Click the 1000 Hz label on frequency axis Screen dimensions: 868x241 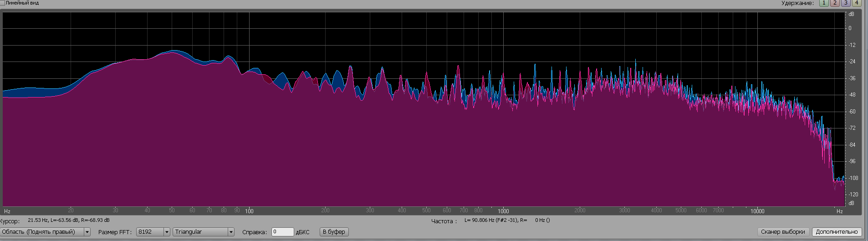(503, 211)
